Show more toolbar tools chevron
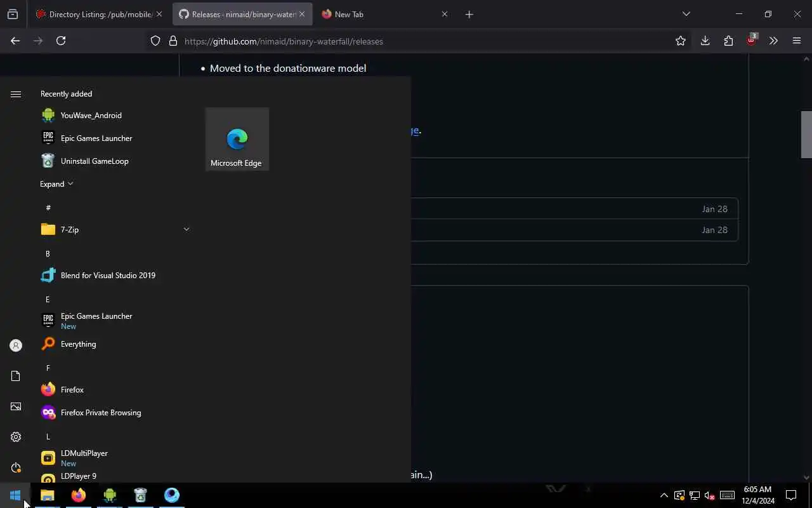Image resolution: width=812 pixels, height=508 pixels. pos(773,41)
